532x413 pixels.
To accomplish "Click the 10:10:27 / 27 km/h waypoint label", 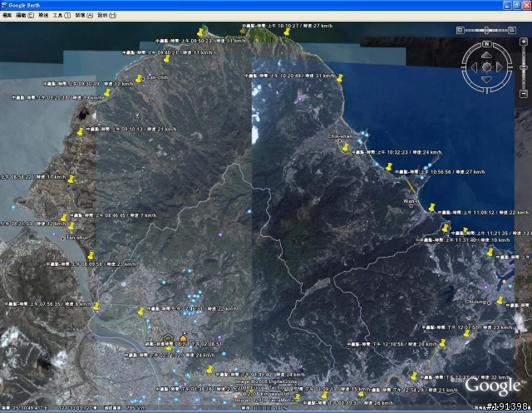I will tap(288, 26).
